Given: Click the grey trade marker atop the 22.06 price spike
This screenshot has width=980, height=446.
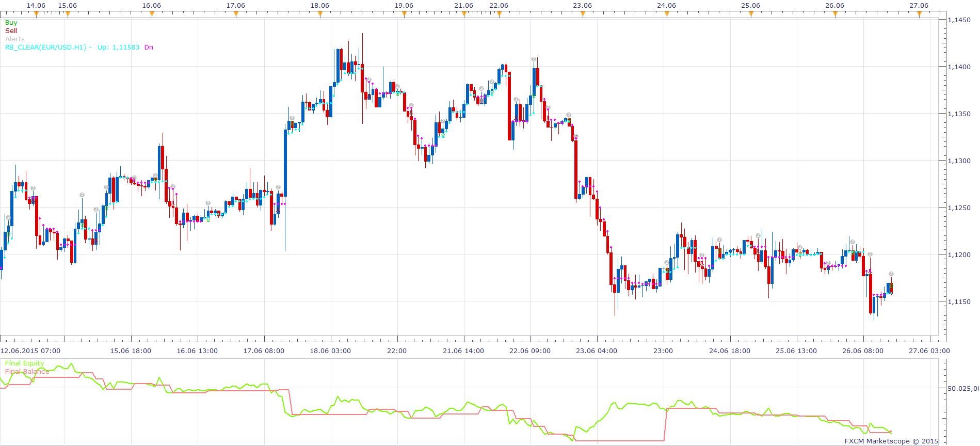Looking at the screenshot, I should pyautogui.click(x=534, y=59).
